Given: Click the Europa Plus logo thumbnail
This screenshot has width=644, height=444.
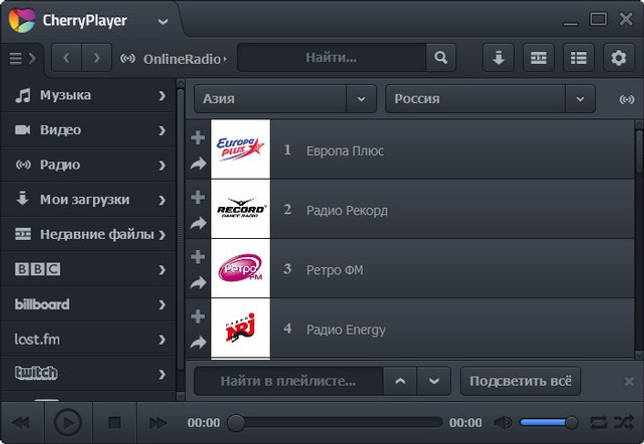Looking at the screenshot, I should coord(240,149).
